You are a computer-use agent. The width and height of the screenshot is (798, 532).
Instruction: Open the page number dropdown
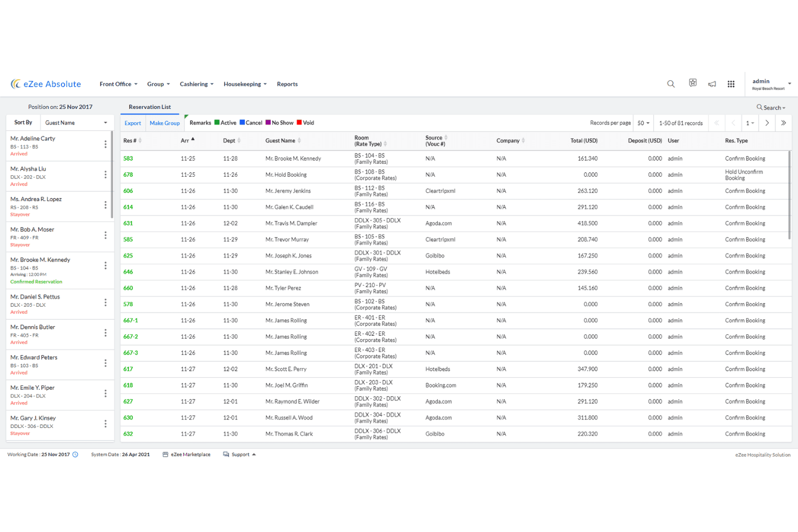point(750,123)
